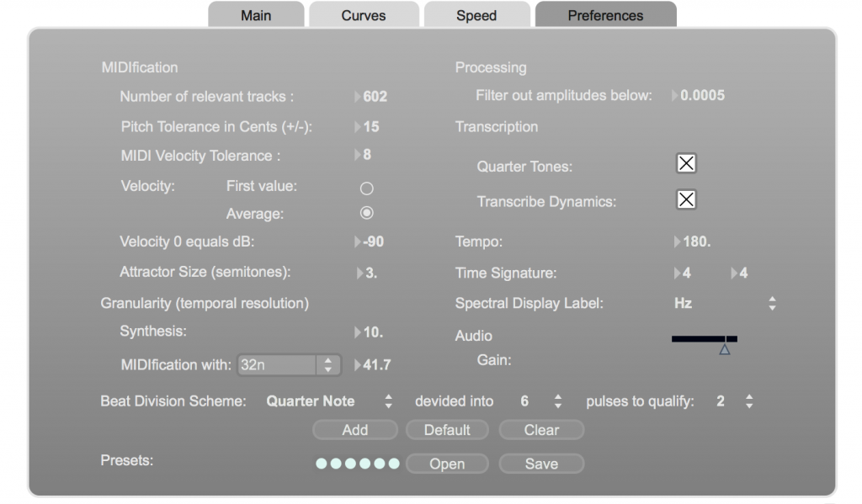Switch to the Curves tab
This screenshot has height=504, width=862.
(364, 15)
